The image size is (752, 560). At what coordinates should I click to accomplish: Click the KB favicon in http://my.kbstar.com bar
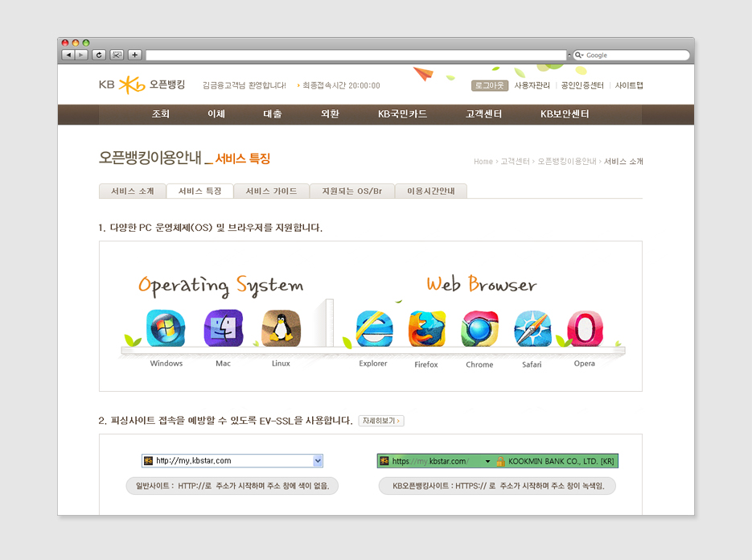(x=148, y=461)
